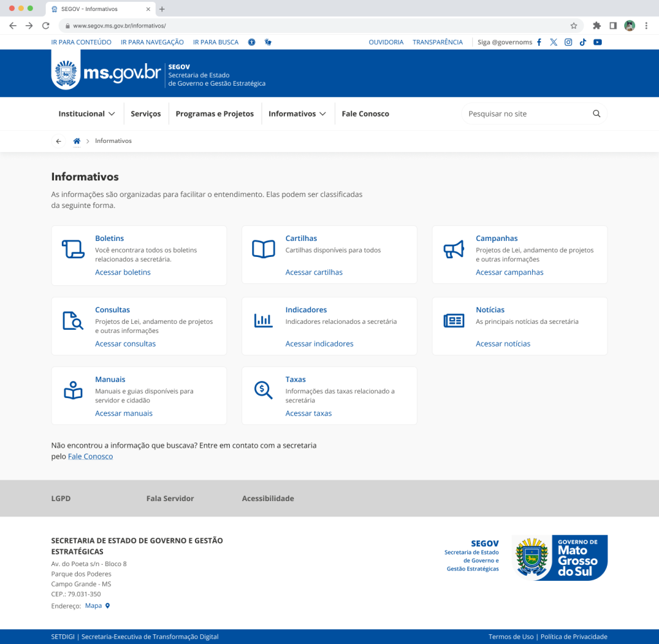
Task: Click the magnifier search icon
Action: (x=597, y=114)
